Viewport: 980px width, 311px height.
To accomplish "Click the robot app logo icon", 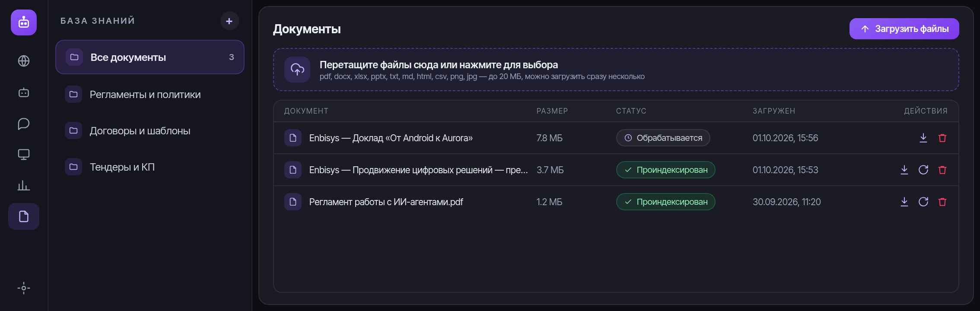I will click(24, 22).
